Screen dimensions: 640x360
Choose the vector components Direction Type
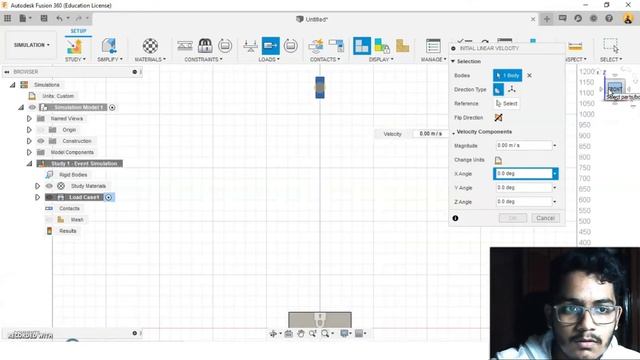tap(511, 89)
